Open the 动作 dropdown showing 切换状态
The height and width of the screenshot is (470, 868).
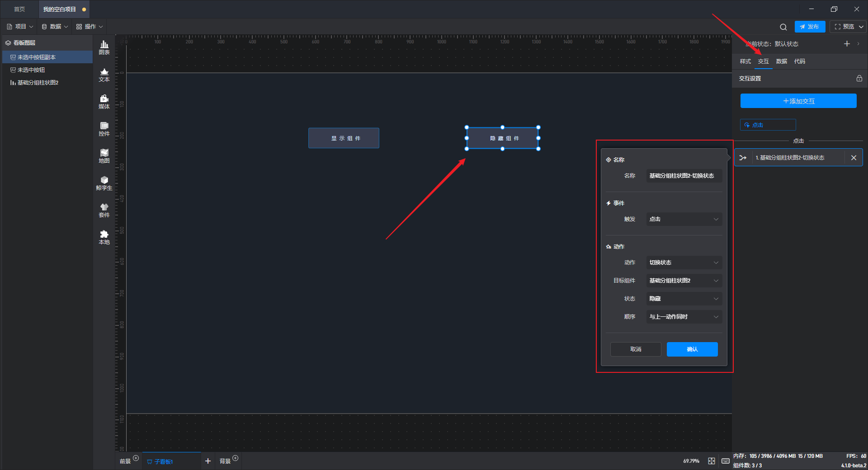[684, 263]
